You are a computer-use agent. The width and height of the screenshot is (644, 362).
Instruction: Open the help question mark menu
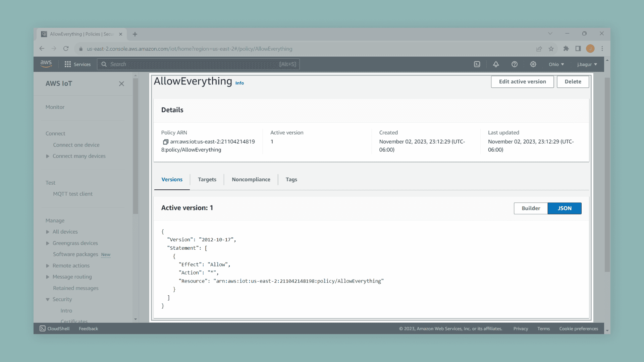tap(515, 64)
